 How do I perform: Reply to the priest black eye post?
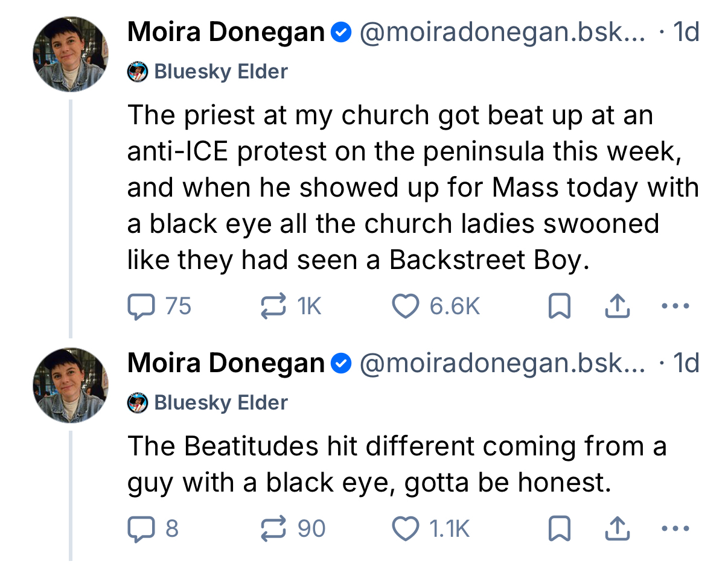[141, 307]
